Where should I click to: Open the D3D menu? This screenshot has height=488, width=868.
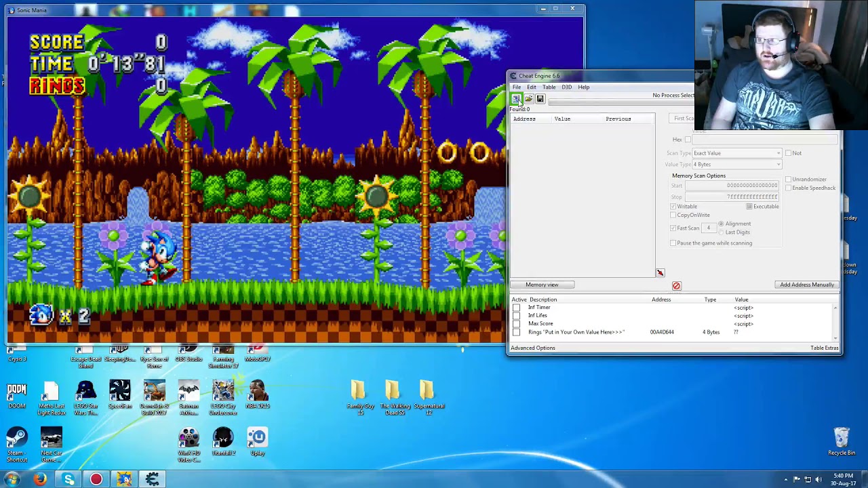[567, 87]
